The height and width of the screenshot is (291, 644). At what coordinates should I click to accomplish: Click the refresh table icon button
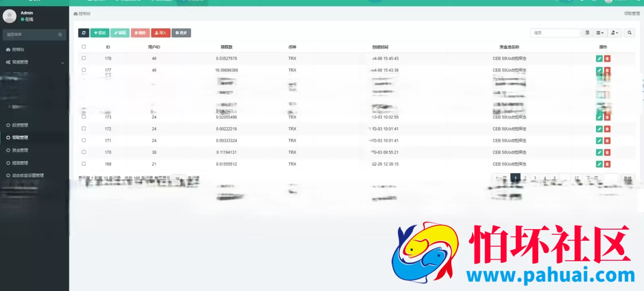83,33
